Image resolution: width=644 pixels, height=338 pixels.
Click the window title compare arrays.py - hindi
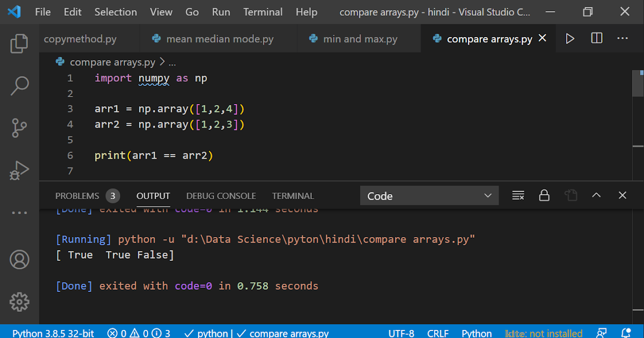[x=435, y=12]
